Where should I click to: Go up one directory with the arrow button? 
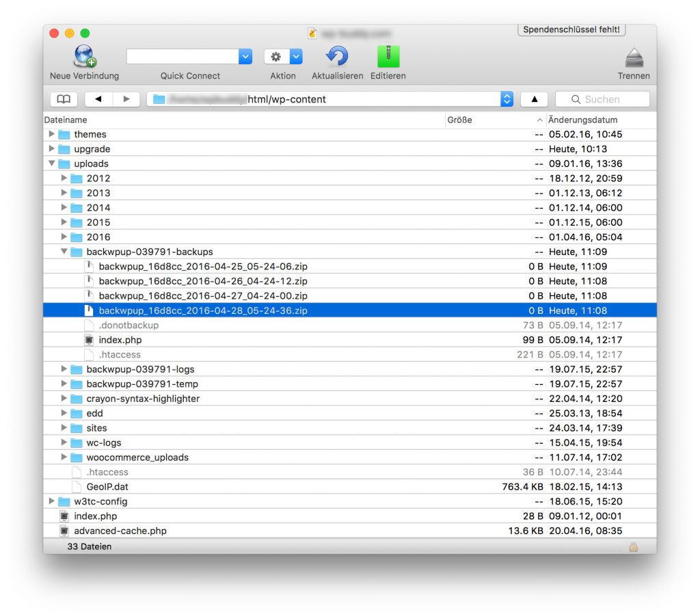click(534, 98)
